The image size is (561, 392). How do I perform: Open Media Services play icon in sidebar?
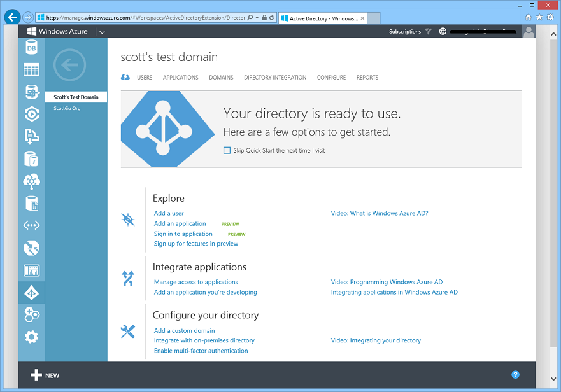[x=31, y=114]
